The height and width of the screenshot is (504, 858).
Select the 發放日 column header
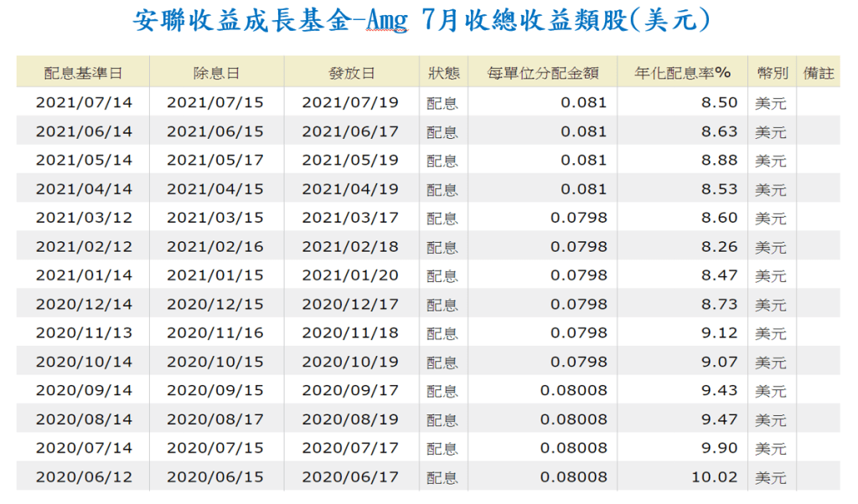[x=351, y=73]
